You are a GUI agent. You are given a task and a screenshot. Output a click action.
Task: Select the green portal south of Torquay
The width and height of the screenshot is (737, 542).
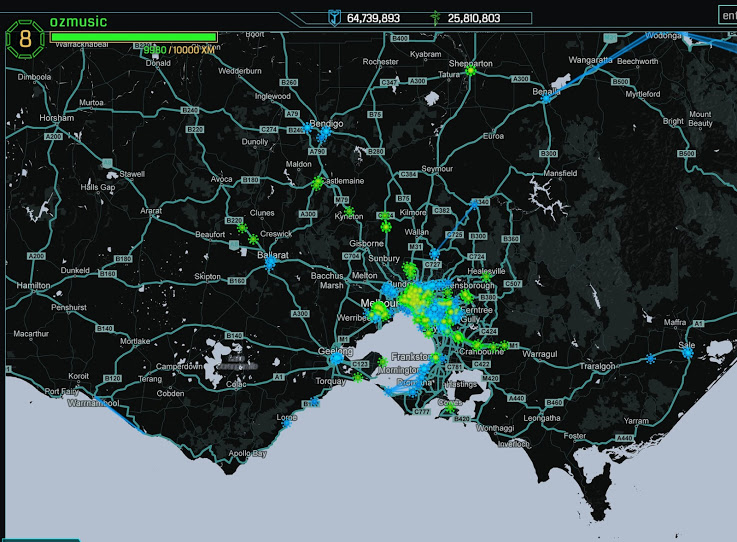coord(358,377)
